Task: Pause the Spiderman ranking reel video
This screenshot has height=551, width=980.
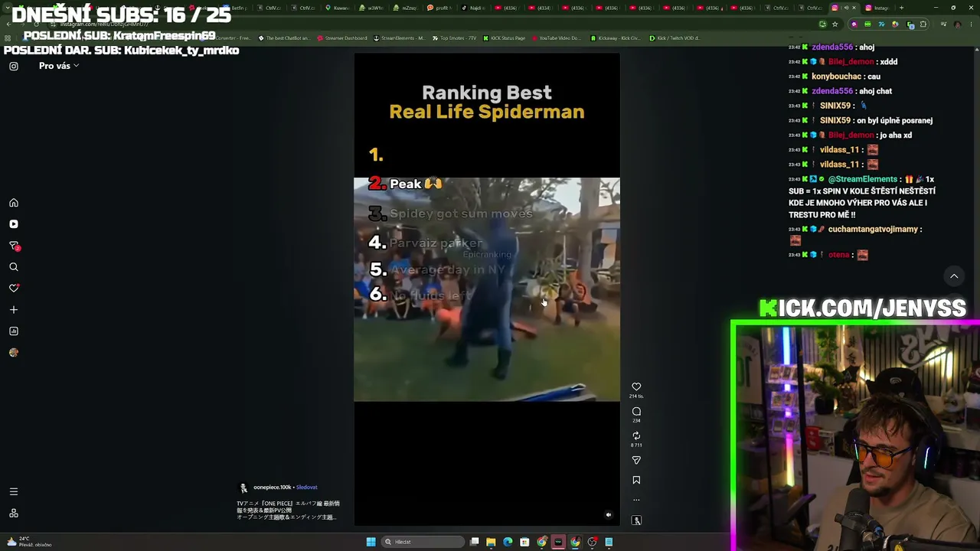Action: pyautogui.click(x=487, y=289)
